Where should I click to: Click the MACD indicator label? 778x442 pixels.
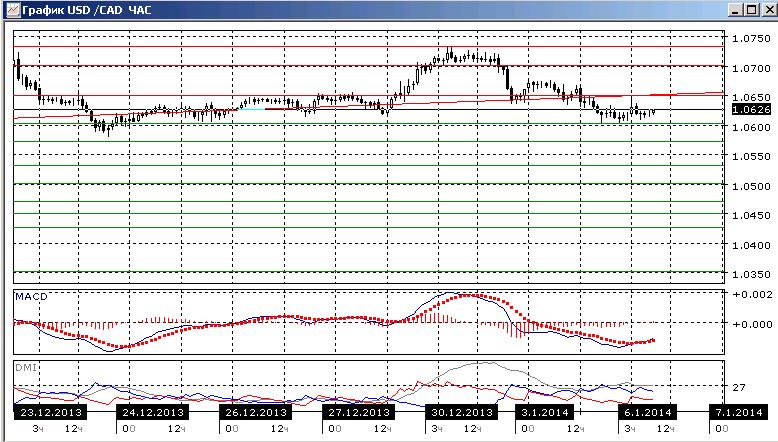[31, 297]
